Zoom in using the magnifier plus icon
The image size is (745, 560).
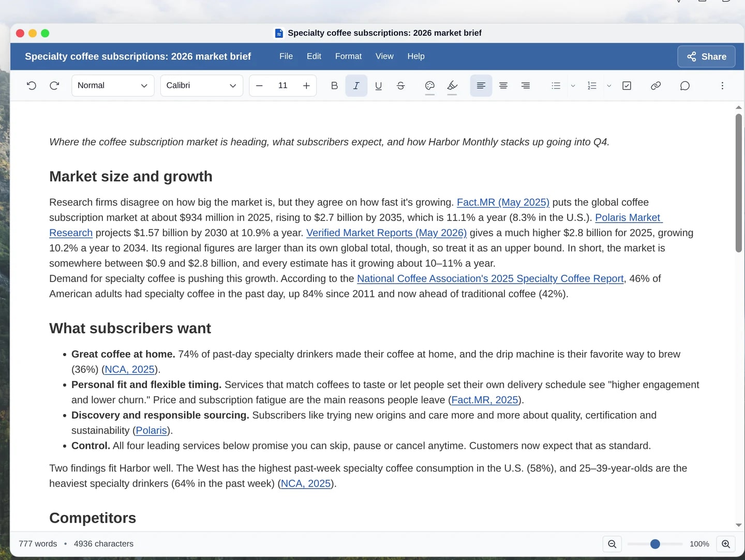pyautogui.click(x=726, y=544)
